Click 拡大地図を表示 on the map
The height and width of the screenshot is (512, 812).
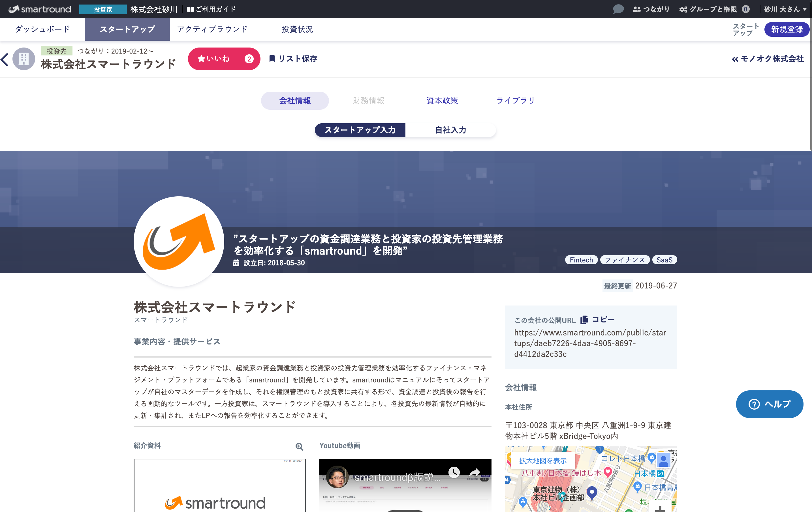tap(543, 461)
